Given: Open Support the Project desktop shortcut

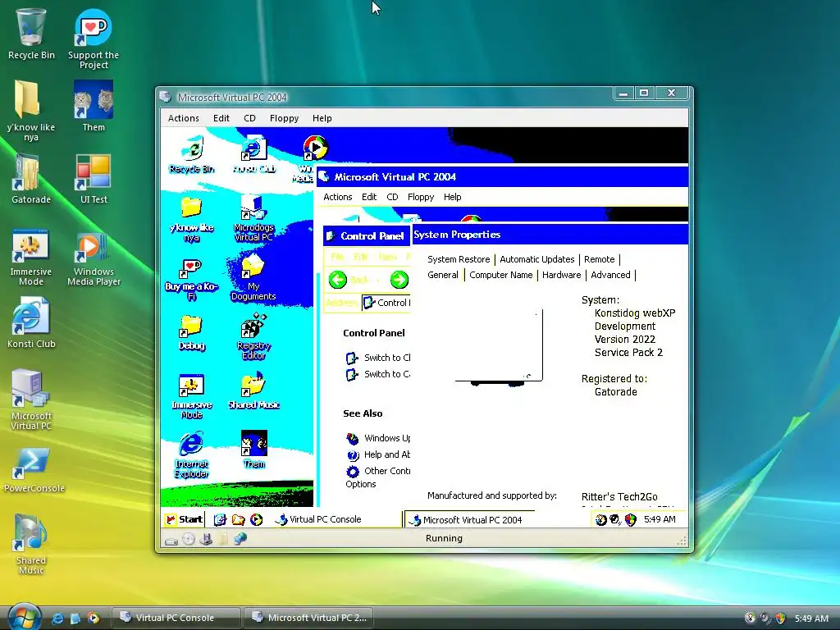Looking at the screenshot, I should [x=94, y=39].
